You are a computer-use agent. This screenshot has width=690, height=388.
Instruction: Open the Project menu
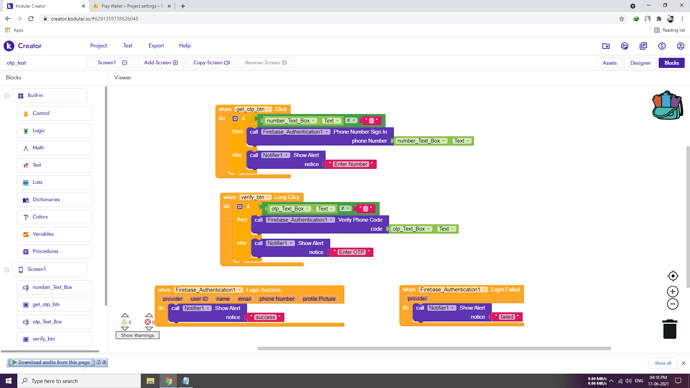pos(98,46)
